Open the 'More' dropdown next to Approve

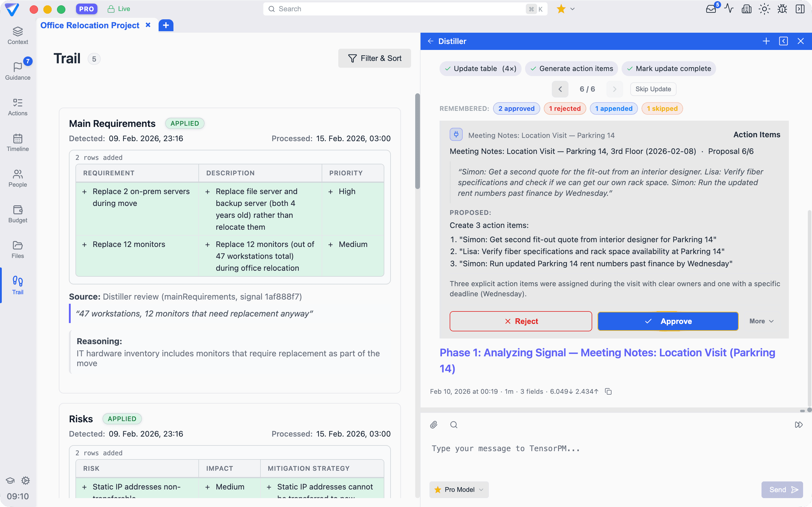(x=761, y=321)
